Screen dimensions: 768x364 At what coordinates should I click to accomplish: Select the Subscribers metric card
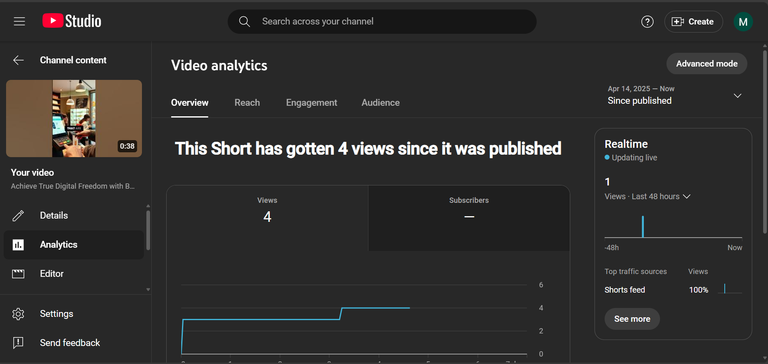coord(469,218)
